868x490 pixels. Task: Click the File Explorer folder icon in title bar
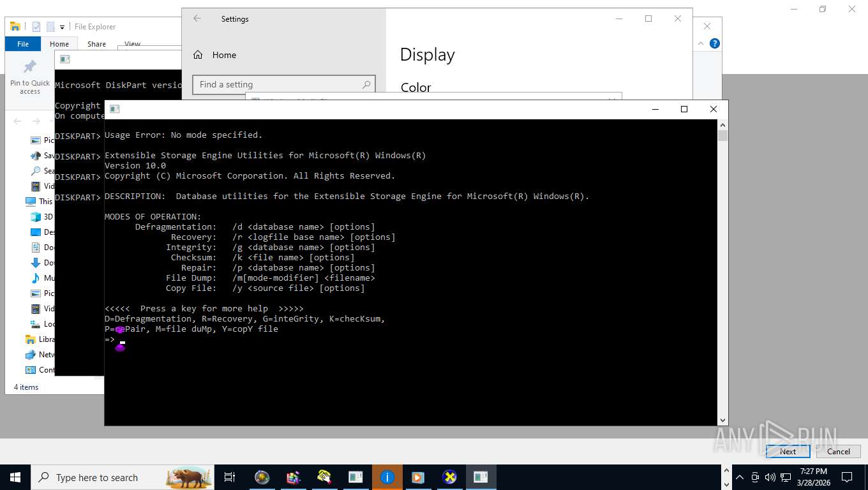pos(15,26)
